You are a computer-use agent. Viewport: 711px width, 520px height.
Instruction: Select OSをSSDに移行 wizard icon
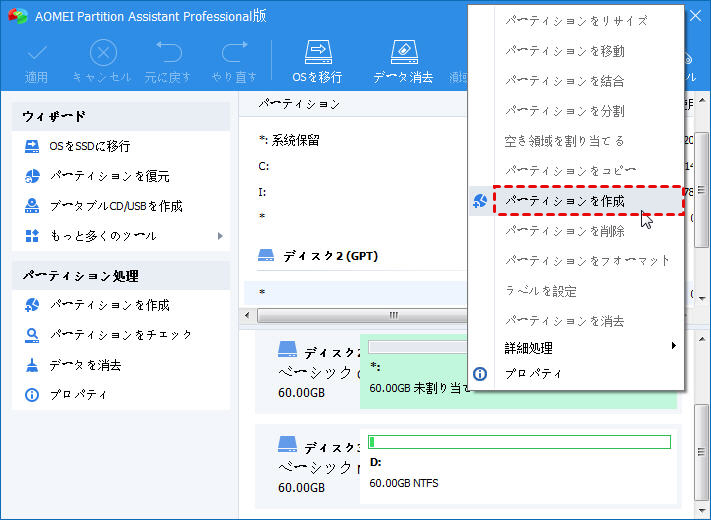(x=32, y=146)
